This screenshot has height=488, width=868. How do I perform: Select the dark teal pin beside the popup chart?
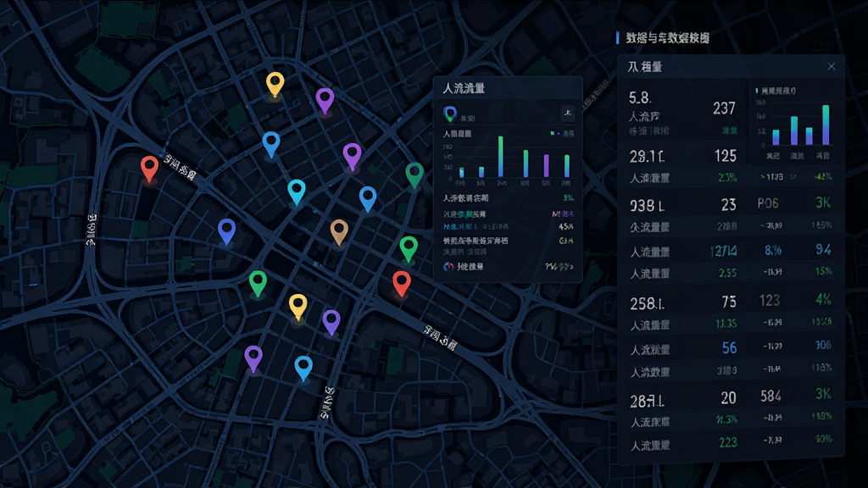coord(415,175)
